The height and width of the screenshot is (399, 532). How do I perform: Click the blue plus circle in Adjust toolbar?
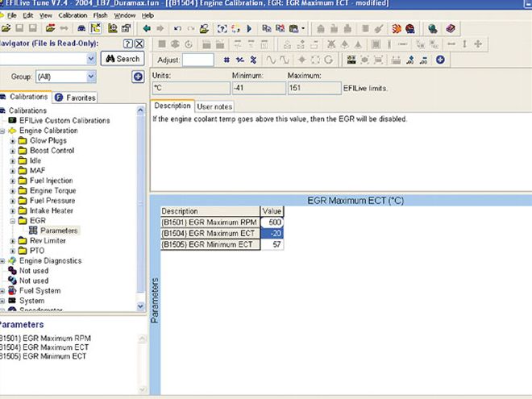(440, 60)
